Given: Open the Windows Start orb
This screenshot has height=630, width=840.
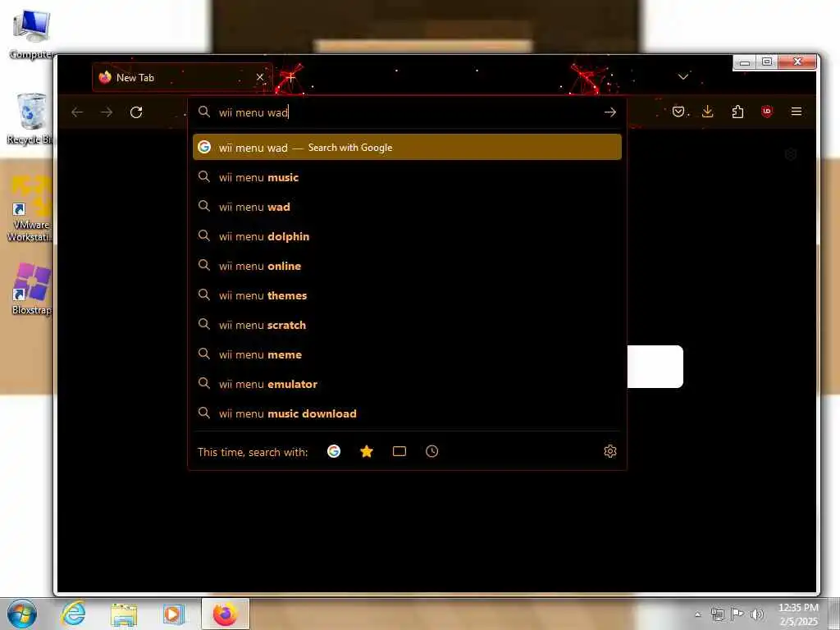Looking at the screenshot, I should click(22, 614).
